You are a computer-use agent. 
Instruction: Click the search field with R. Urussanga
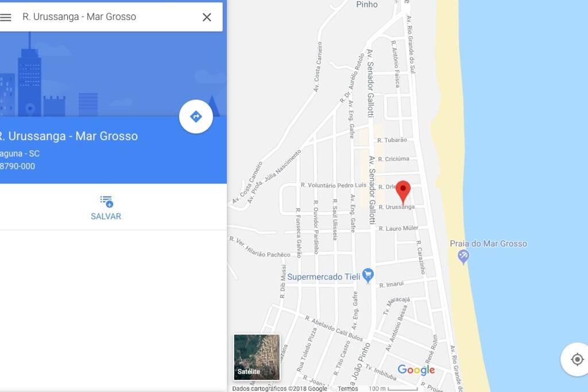point(109,17)
